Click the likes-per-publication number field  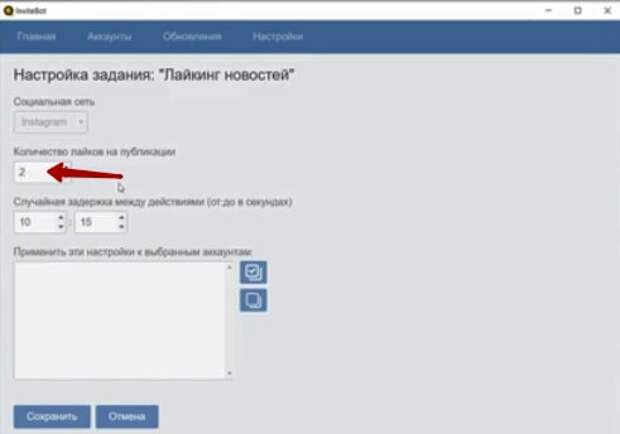click(x=42, y=172)
